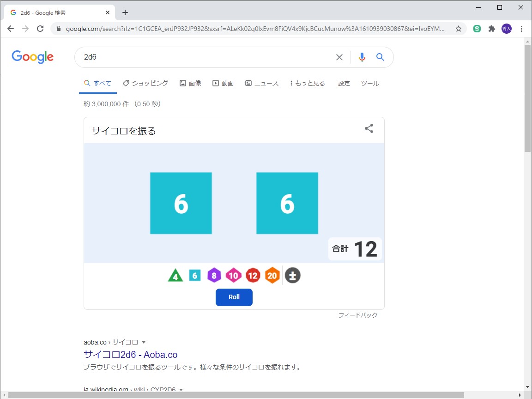Share the dice roller results
The height and width of the screenshot is (399, 532).
click(x=369, y=129)
